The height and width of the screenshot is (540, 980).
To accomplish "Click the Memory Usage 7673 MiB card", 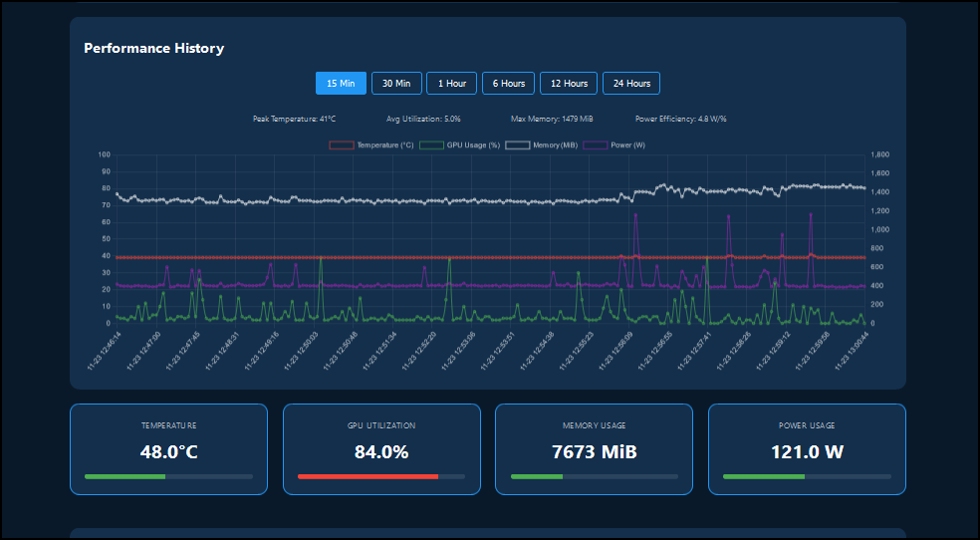I will [594, 448].
